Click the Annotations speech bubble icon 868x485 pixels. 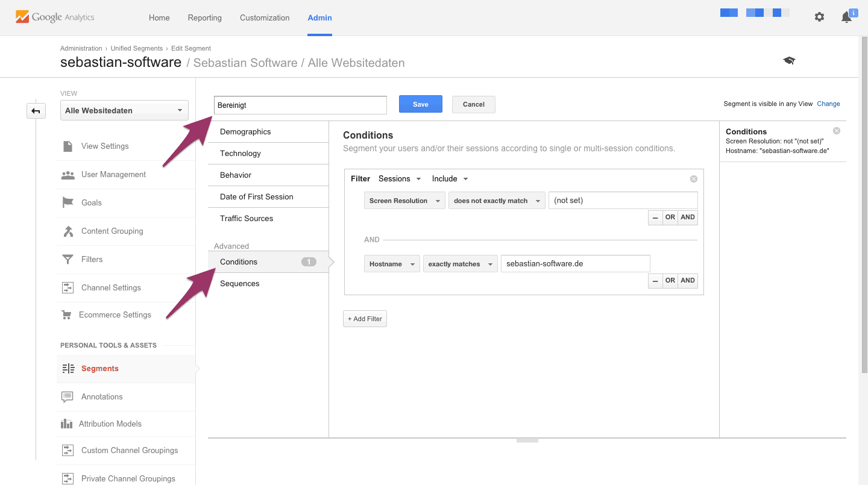coord(68,397)
